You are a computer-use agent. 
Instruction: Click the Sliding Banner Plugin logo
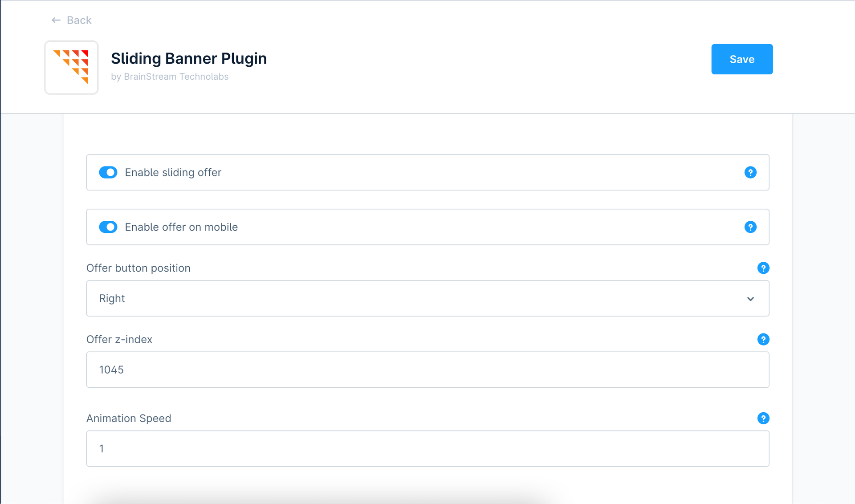point(71,68)
